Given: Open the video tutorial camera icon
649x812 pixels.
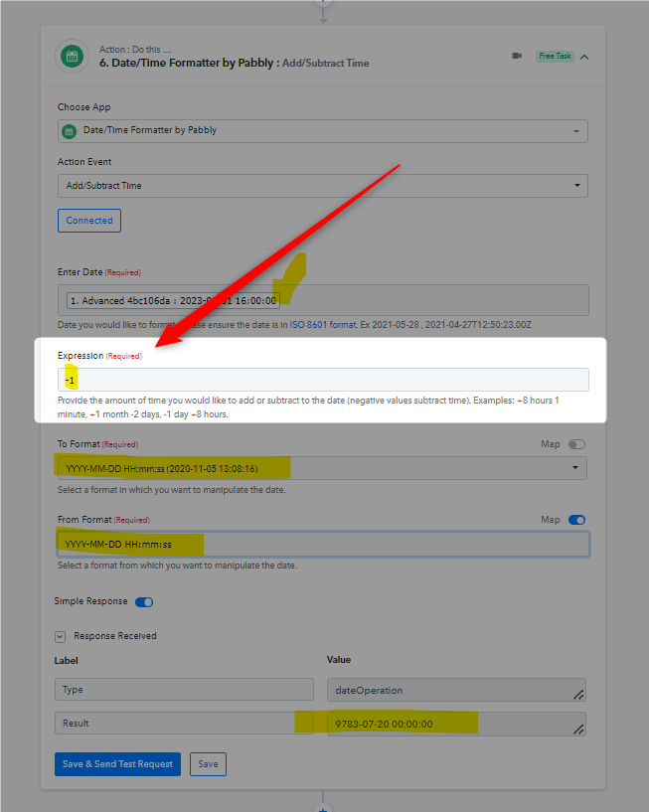Looking at the screenshot, I should [x=517, y=56].
